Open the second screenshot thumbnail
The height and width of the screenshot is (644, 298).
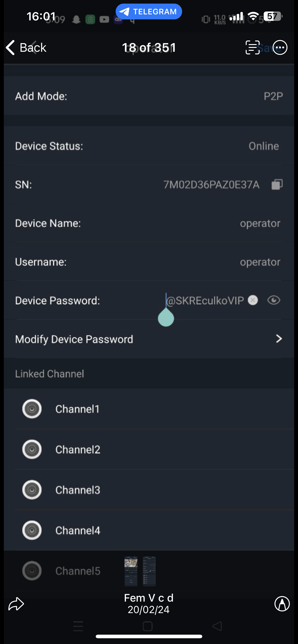149,571
